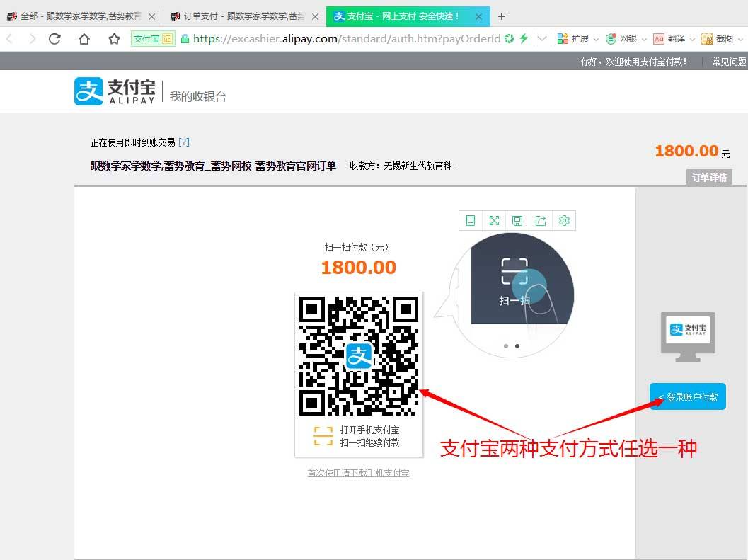Click the 收款方：无锡新生代教育科 payee text
The height and width of the screenshot is (560, 748).
tap(404, 166)
